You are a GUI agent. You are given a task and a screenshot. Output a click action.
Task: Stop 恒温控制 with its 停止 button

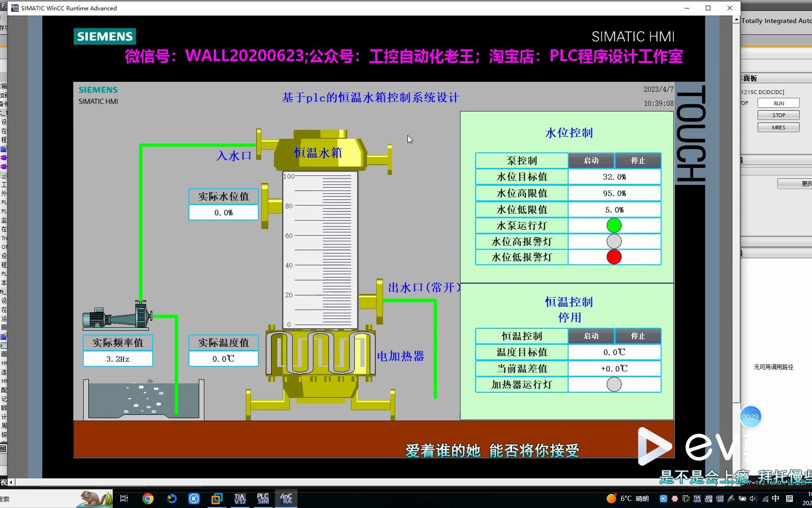(x=638, y=336)
